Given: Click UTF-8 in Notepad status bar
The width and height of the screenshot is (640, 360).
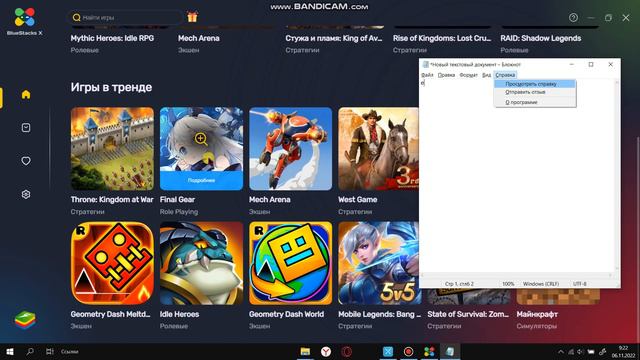Looking at the screenshot, I should (580, 284).
